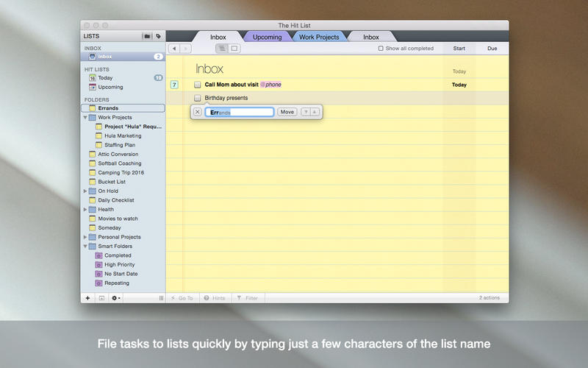Switch to the blue Work Projects tab
Screen dimensions: 588x368
click(x=319, y=37)
